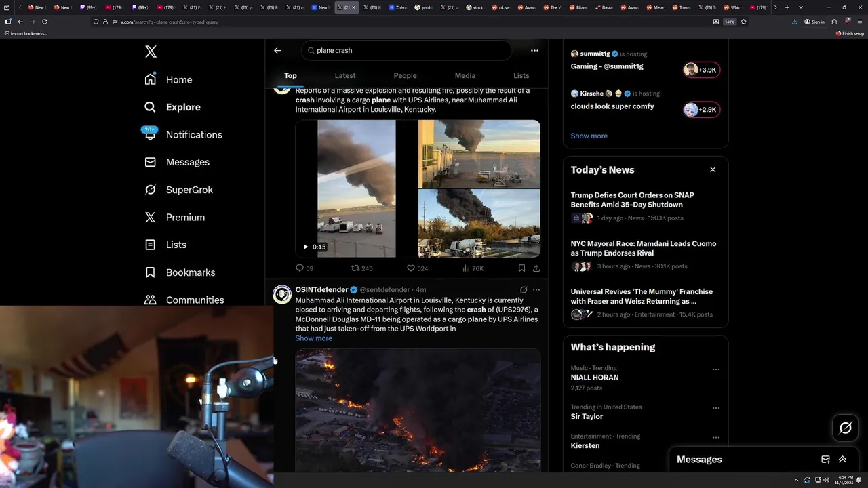Viewport: 868px width, 488px height.
Task: Open the browser downloads panel
Action: click(x=794, y=22)
